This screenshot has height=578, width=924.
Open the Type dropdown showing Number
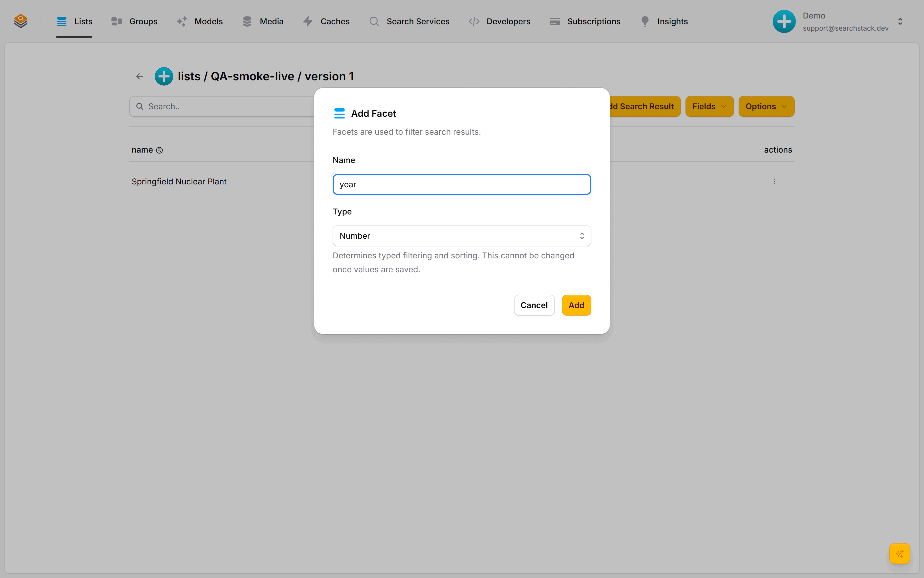462,236
